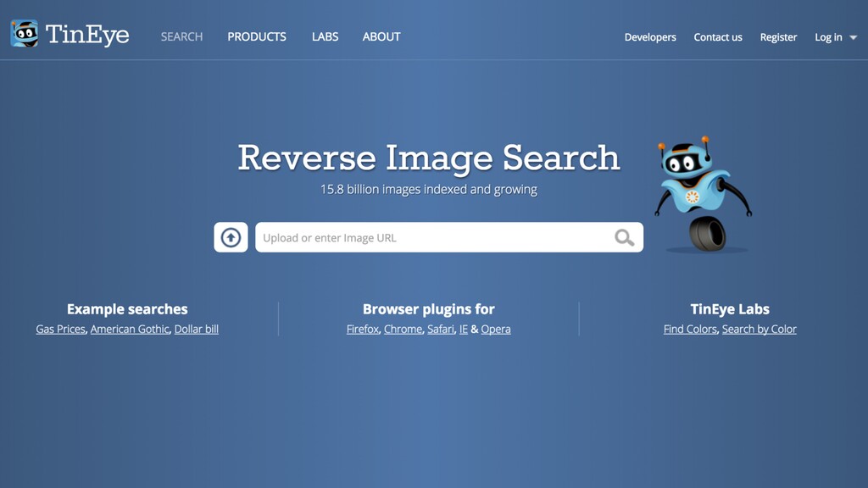Click the magnifying glass search icon
The height and width of the screenshot is (488, 868).
tap(625, 237)
